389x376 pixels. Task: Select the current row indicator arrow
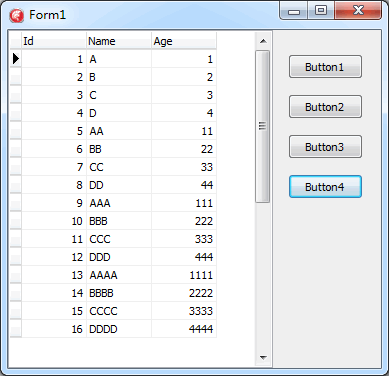pos(16,59)
